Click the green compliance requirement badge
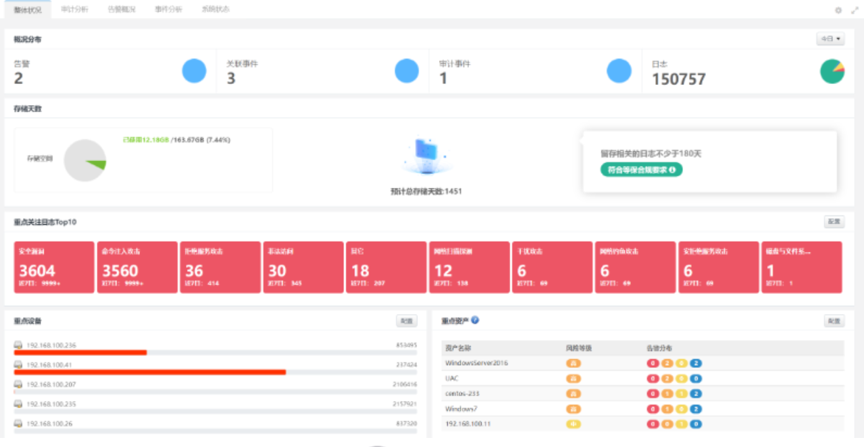The width and height of the screenshot is (864, 447). click(x=641, y=170)
